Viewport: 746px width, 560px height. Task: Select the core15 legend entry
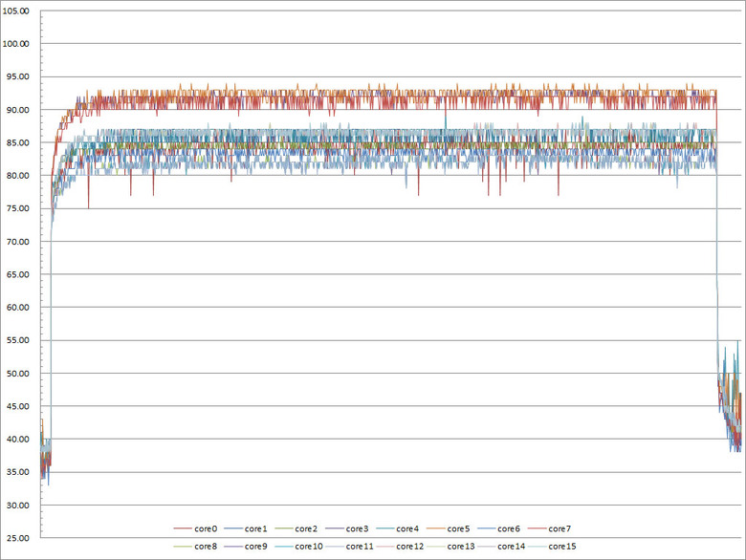tap(552, 547)
